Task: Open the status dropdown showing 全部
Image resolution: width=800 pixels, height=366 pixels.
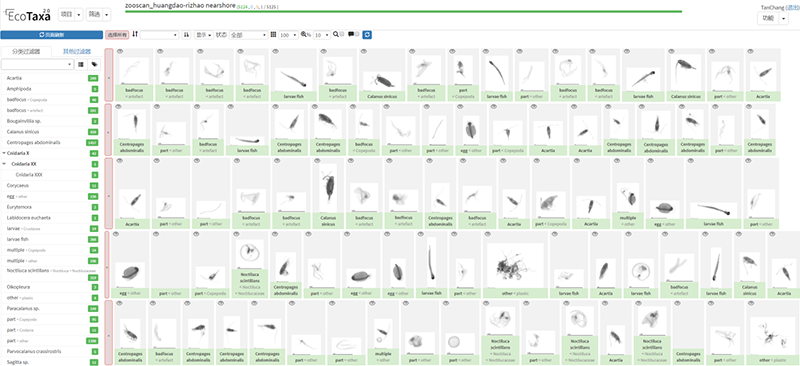Action: click(248, 35)
